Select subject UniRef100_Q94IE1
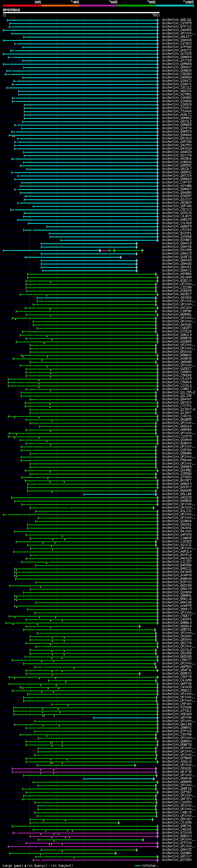Image resolution: width=197 pixels, height=868 pixels. (x=177, y=267)
